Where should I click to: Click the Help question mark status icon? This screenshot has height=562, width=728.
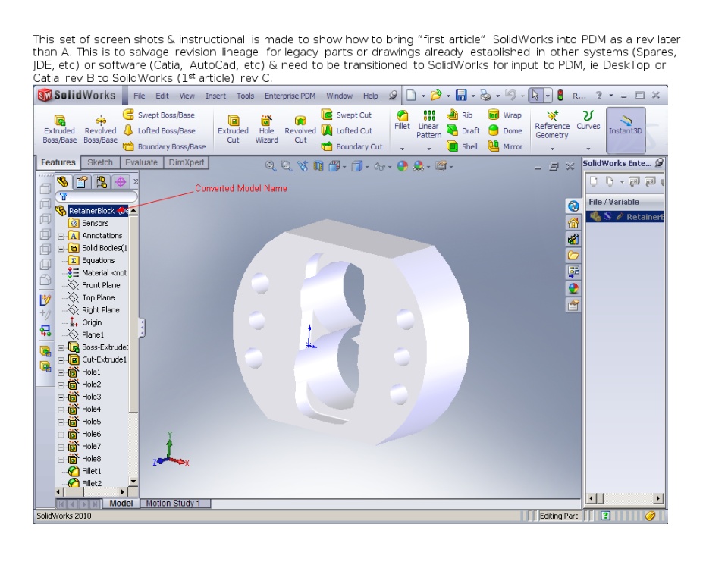(x=605, y=515)
